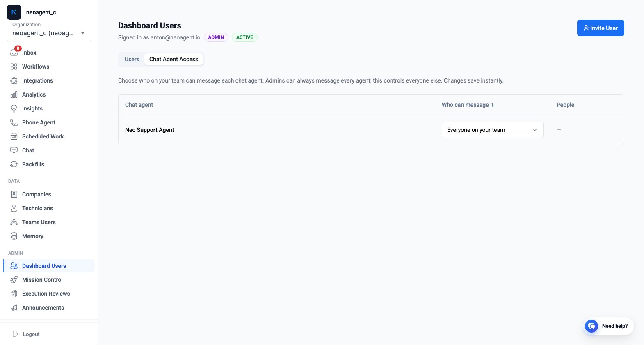Viewport: 644px width, 345px height.
Task: Click the Dashboard Users people icon
Action: coord(14,266)
